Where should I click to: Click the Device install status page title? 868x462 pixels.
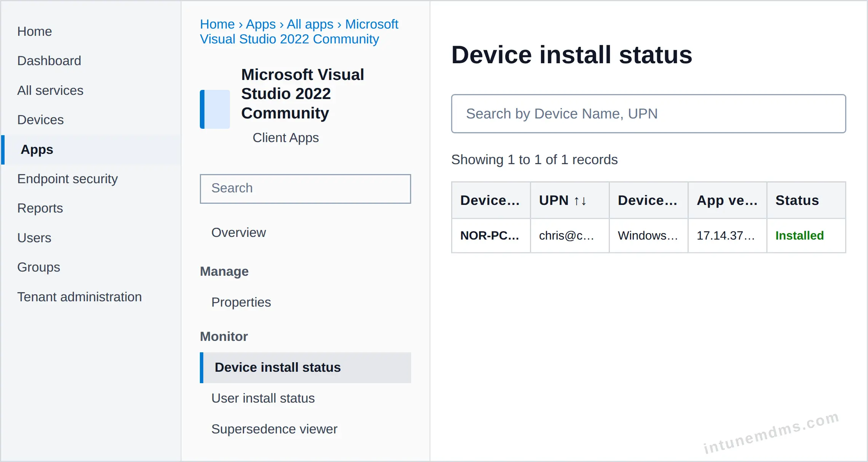click(571, 54)
